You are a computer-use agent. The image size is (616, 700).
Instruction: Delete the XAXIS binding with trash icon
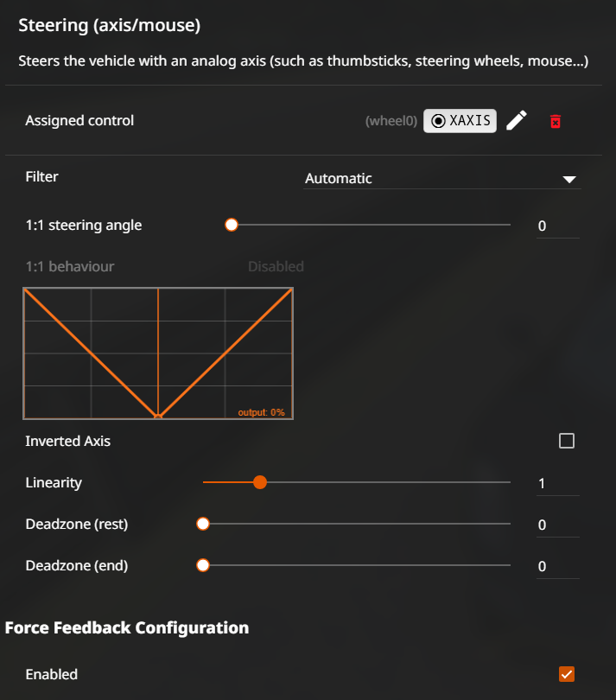(x=556, y=121)
